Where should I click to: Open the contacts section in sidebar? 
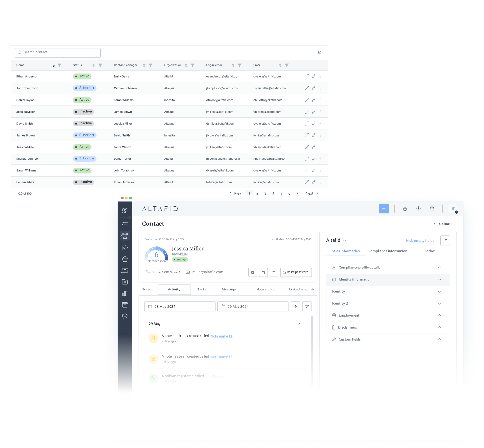[x=125, y=235]
